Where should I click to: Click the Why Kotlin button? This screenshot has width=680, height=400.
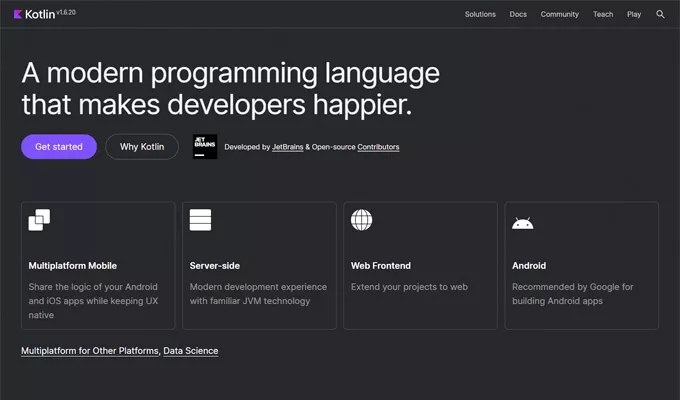coord(142,147)
